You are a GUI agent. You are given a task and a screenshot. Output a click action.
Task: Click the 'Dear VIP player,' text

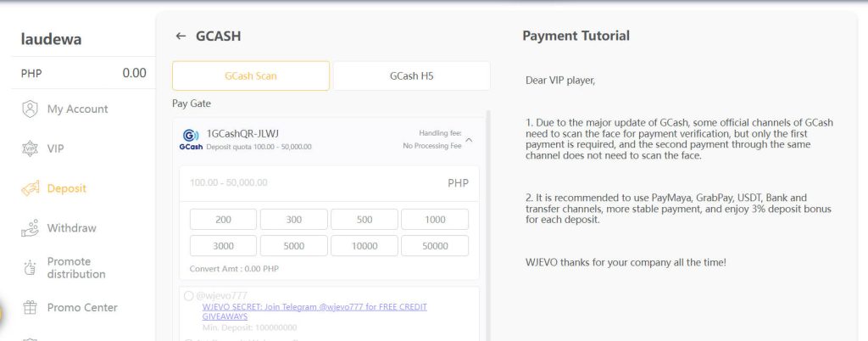(x=560, y=81)
